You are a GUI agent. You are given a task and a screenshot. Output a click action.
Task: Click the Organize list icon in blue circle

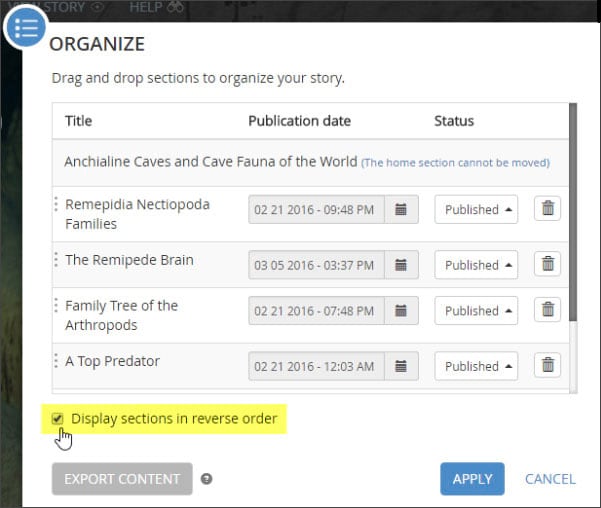tap(26, 29)
